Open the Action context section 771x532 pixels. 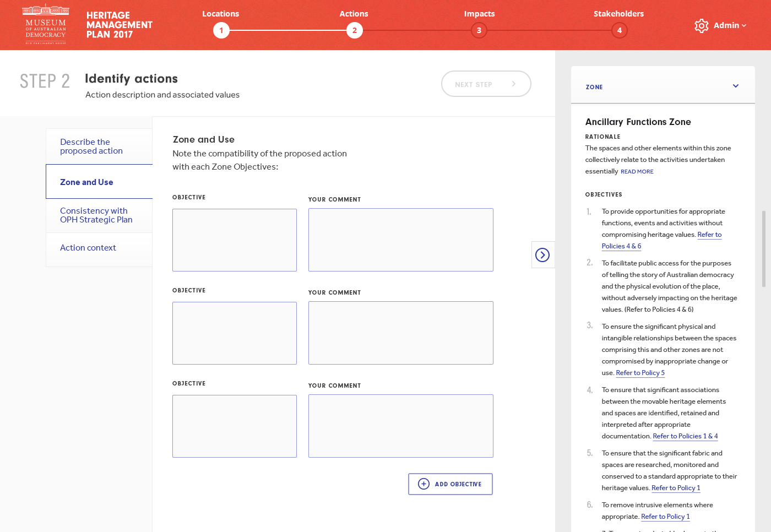pos(88,248)
